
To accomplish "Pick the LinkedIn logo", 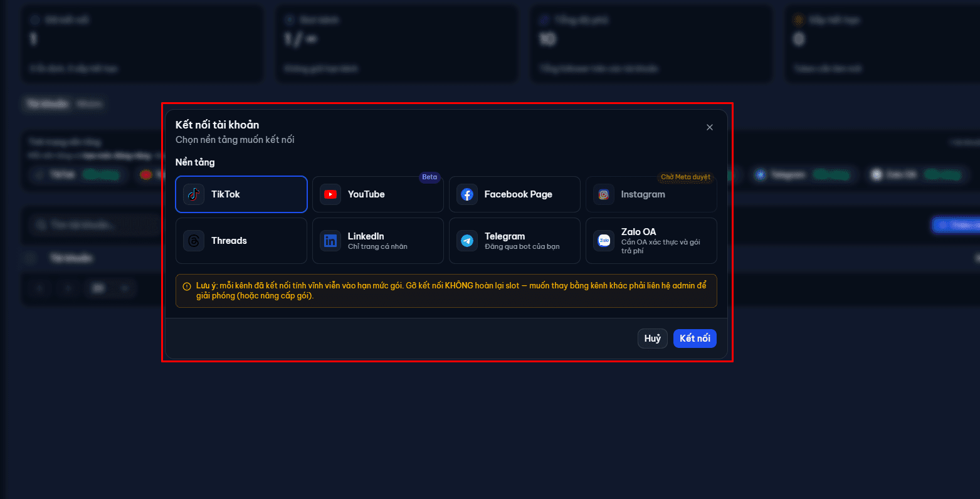I will click(x=330, y=241).
